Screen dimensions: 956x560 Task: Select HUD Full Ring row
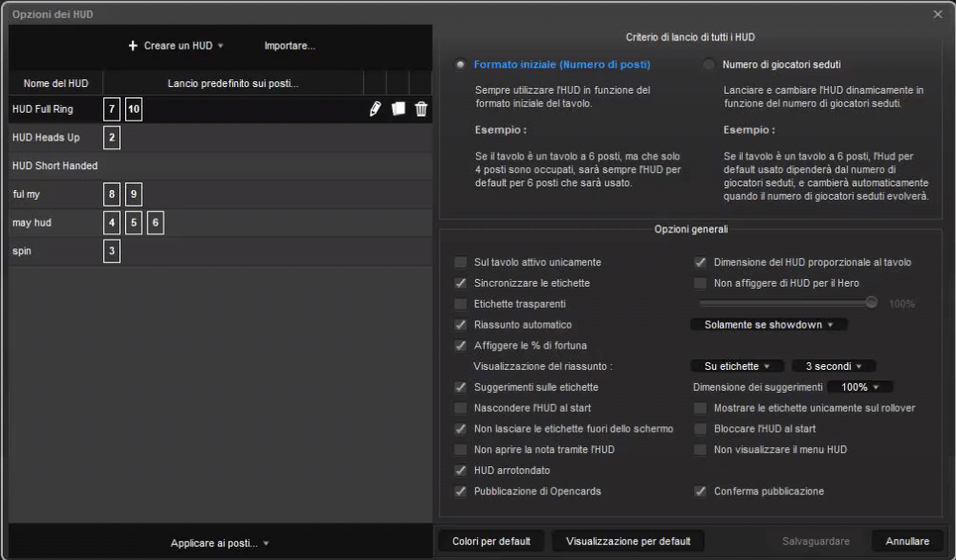(x=220, y=109)
